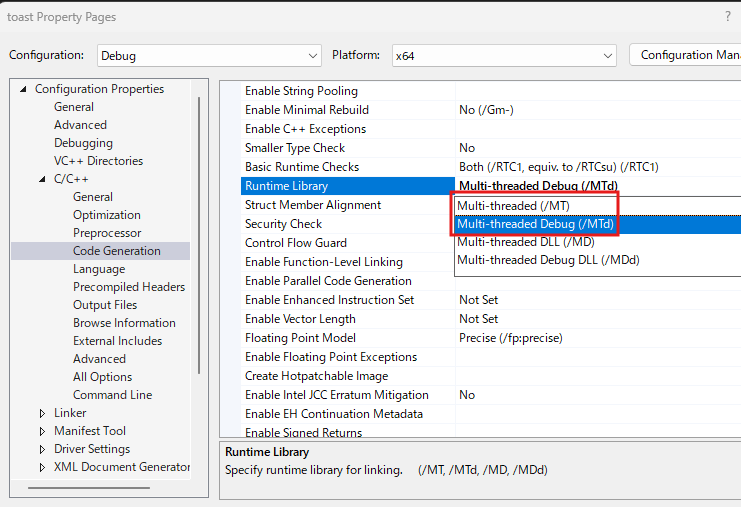Select Multi-threaded Debug (/MTd) in list
This screenshot has width=741, height=507.
(x=535, y=224)
